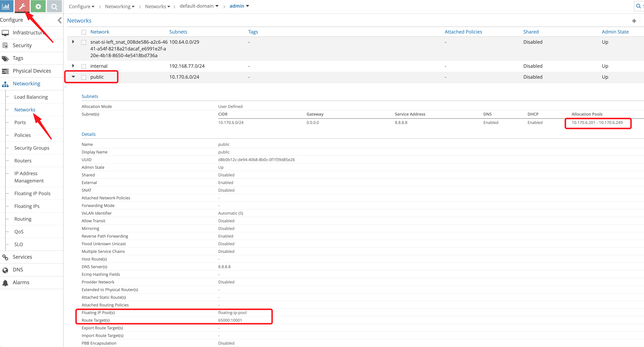Click the search icon at top right

coord(638,6)
